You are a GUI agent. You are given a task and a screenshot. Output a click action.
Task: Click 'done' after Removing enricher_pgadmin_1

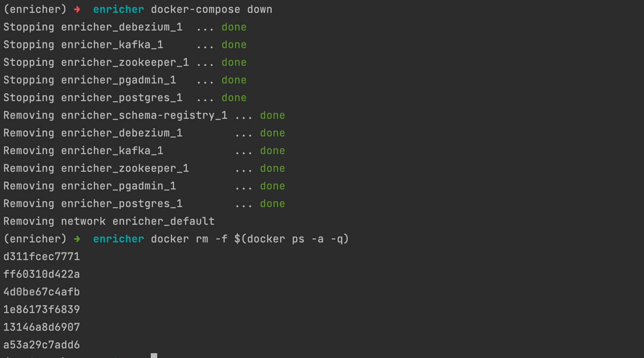(273, 186)
